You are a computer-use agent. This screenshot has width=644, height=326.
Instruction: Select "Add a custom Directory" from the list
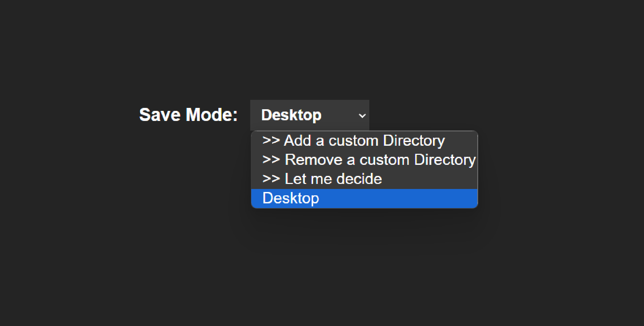click(x=364, y=141)
